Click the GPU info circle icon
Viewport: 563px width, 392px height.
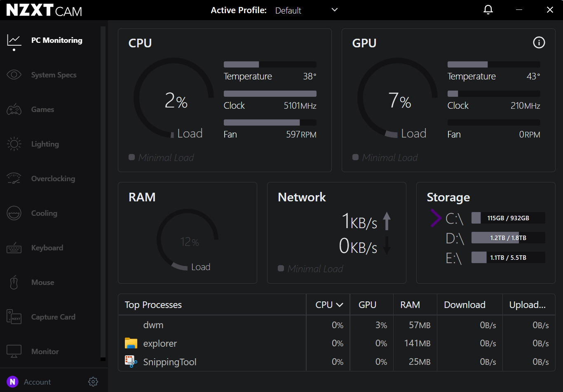coord(539,42)
